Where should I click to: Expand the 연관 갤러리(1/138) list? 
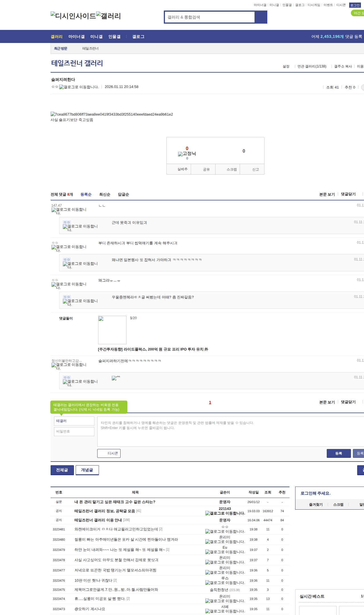tap(312, 66)
